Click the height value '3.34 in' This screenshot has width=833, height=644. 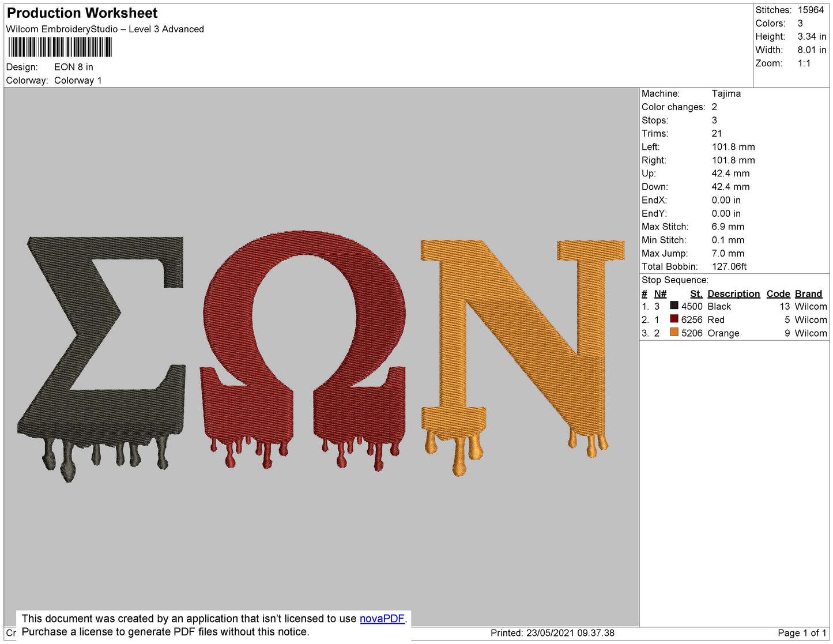coord(812,37)
